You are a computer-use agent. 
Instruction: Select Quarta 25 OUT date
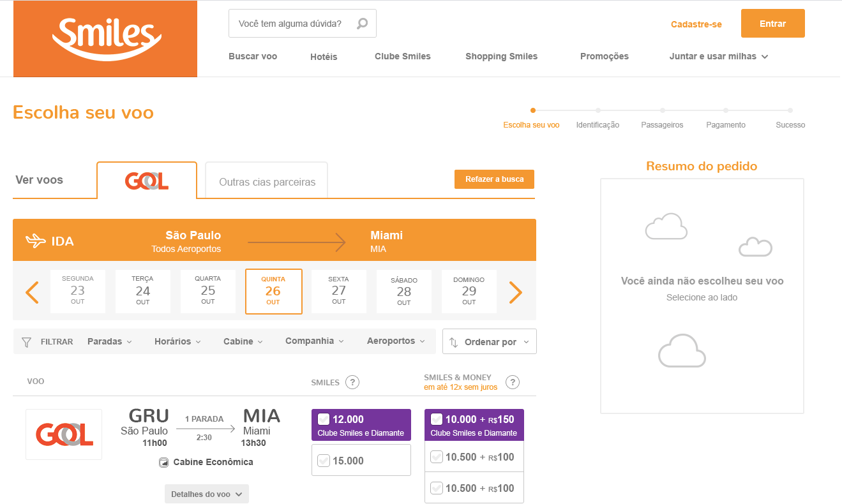(x=208, y=291)
